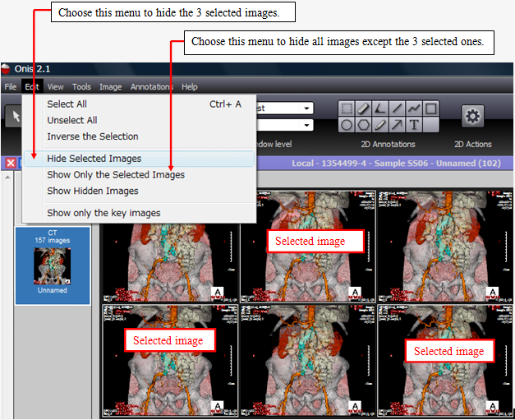
Task: Choose Unselect All
Action: coord(140,120)
